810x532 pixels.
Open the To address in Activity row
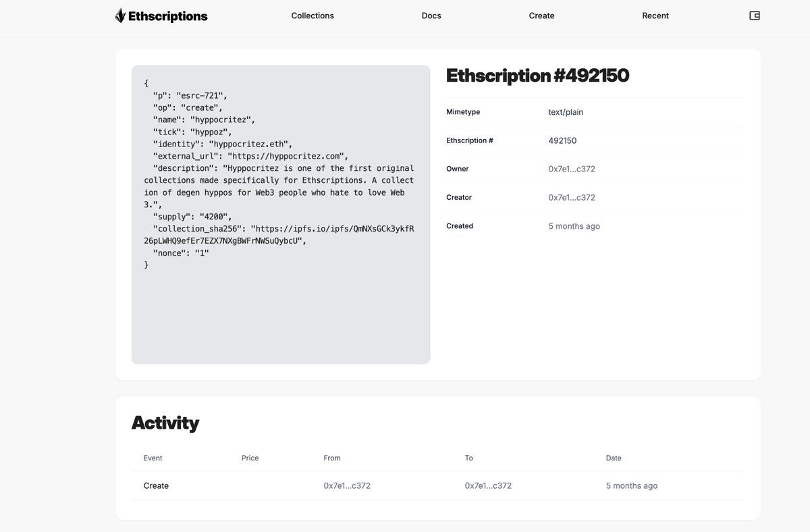pyautogui.click(x=488, y=485)
